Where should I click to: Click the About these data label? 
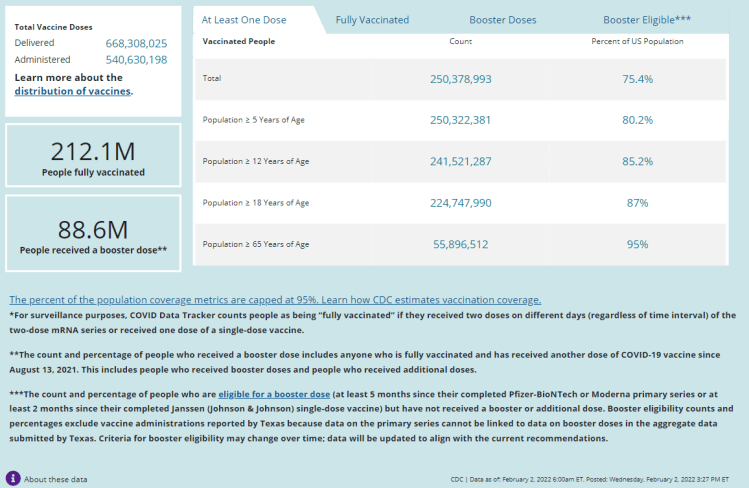click(55, 479)
